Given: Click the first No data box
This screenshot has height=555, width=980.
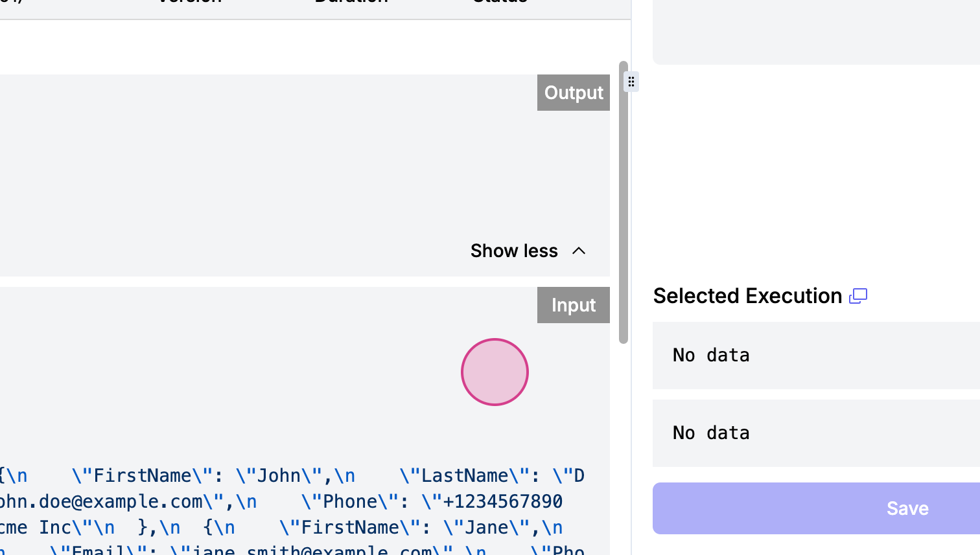Looking at the screenshot, I should 816,356.
